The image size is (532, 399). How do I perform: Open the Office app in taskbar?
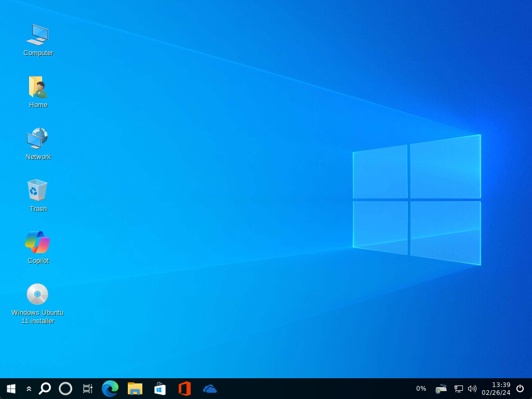[x=184, y=389]
